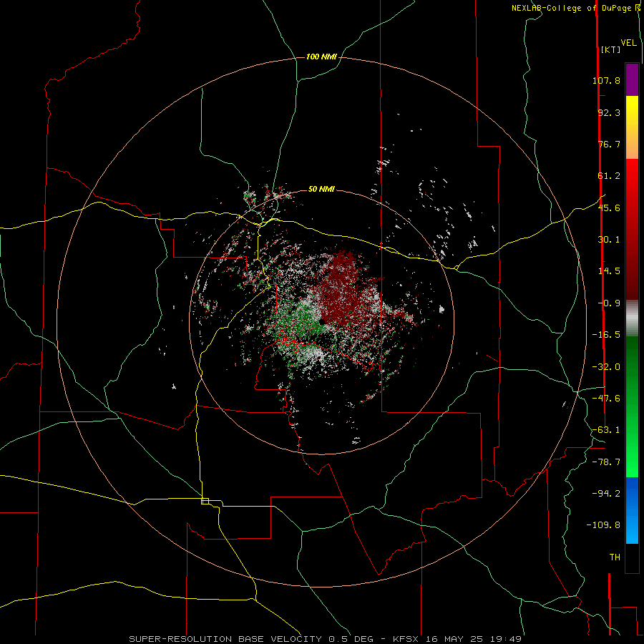This screenshot has width=644, height=644.
Task: Click the VEL label above the color scale
Action: (x=628, y=43)
